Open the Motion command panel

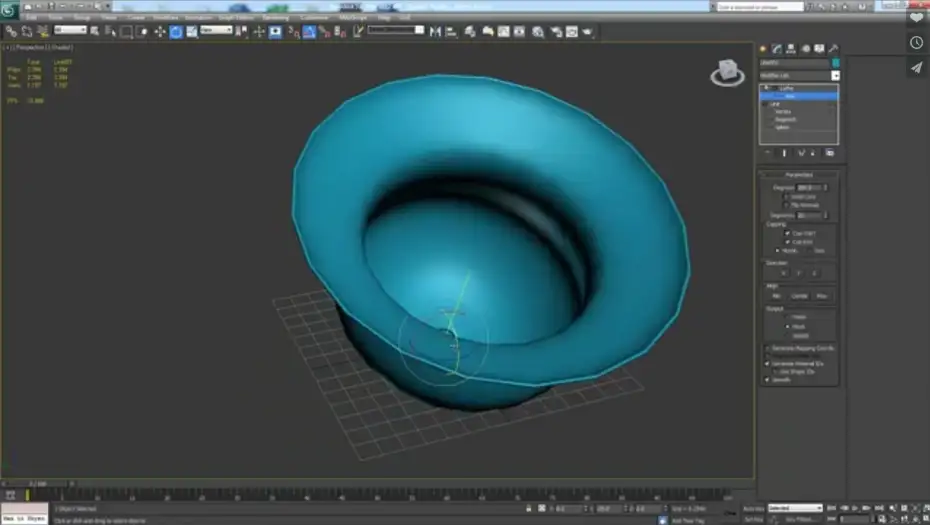coord(805,49)
